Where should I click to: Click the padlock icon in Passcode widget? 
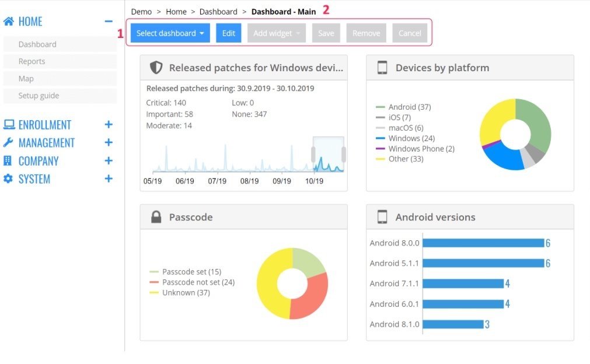coord(156,217)
